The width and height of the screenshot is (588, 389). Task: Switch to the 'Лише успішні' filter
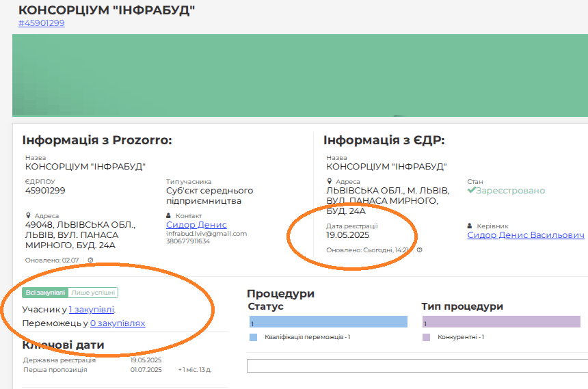(94, 293)
